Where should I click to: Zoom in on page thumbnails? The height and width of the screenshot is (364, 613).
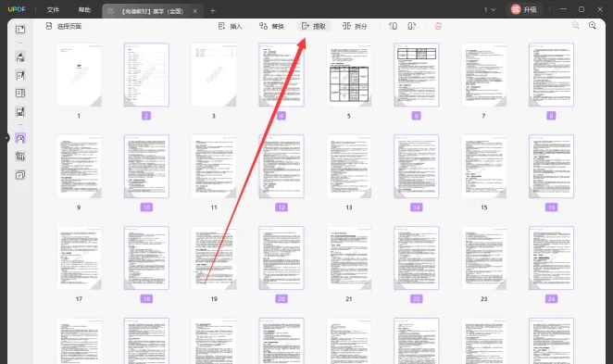[x=593, y=25]
